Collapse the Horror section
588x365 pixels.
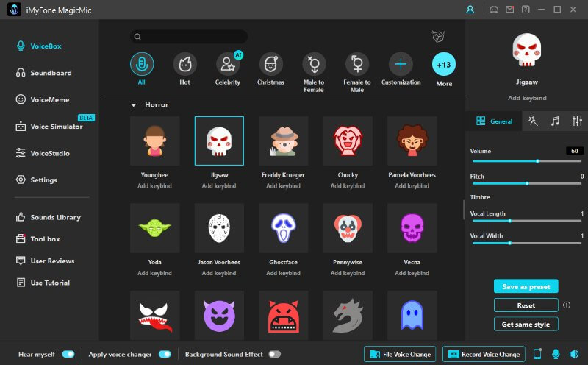[x=134, y=105]
